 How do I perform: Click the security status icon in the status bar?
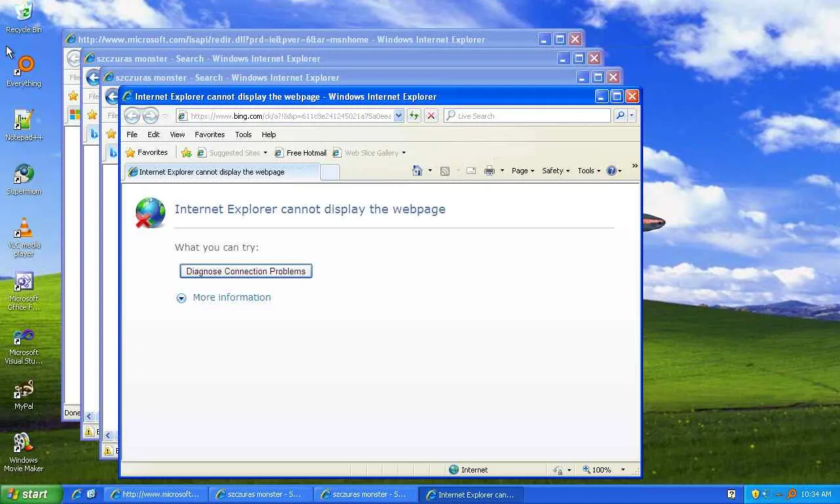(x=558, y=470)
